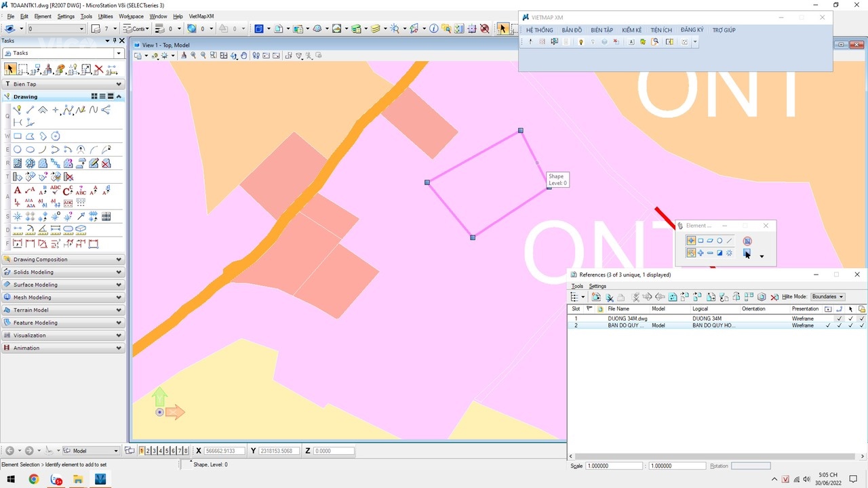This screenshot has width=868, height=488.
Task: Choose the Delete Element red X tool
Action: 99,69
